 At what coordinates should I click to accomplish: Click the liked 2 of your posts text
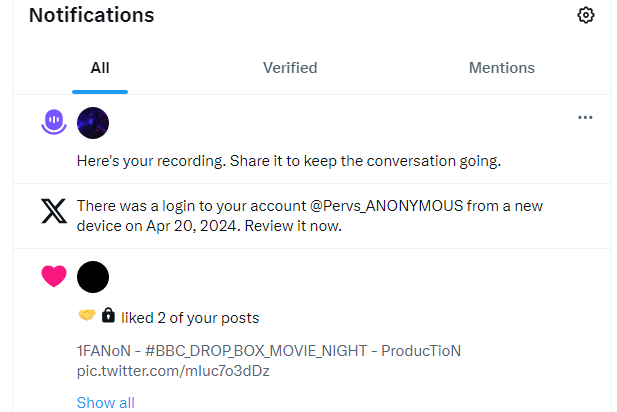click(190, 318)
